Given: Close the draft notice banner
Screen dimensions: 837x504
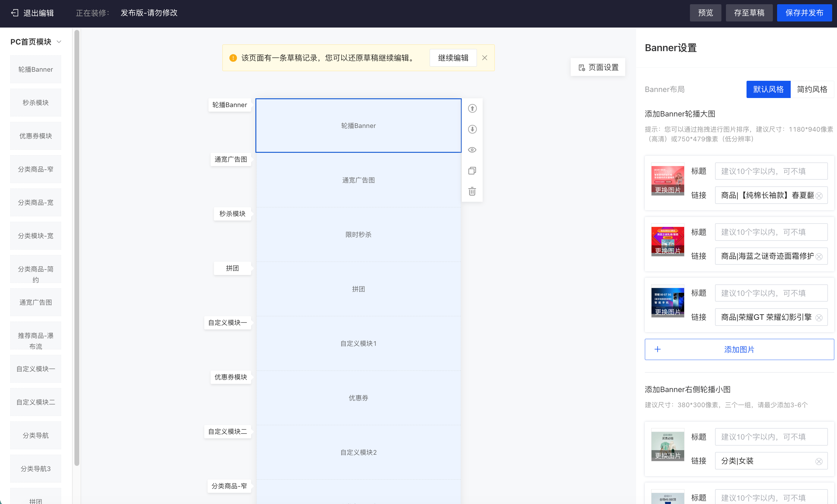Looking at the screenshot, I should pos(485,58).
